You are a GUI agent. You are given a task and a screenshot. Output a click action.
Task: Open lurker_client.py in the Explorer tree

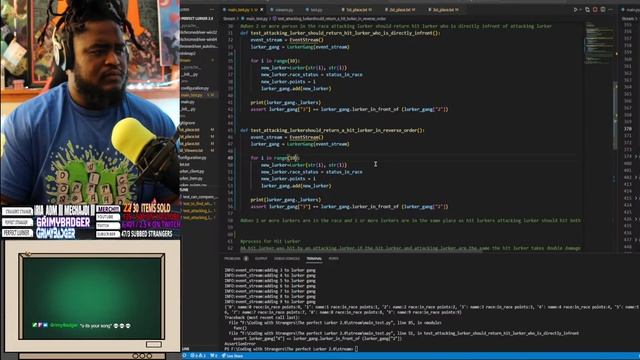pos(192,171)
